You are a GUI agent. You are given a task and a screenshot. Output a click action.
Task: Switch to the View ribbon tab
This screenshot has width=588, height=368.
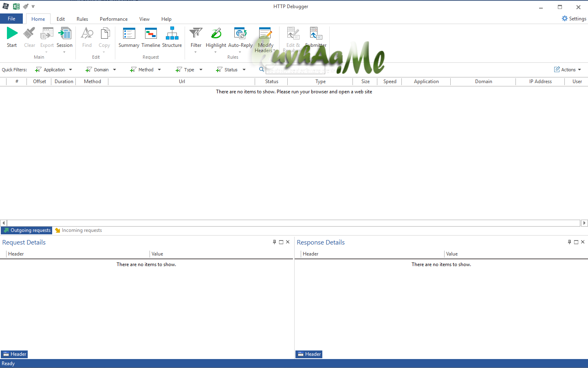click(144, 19)
